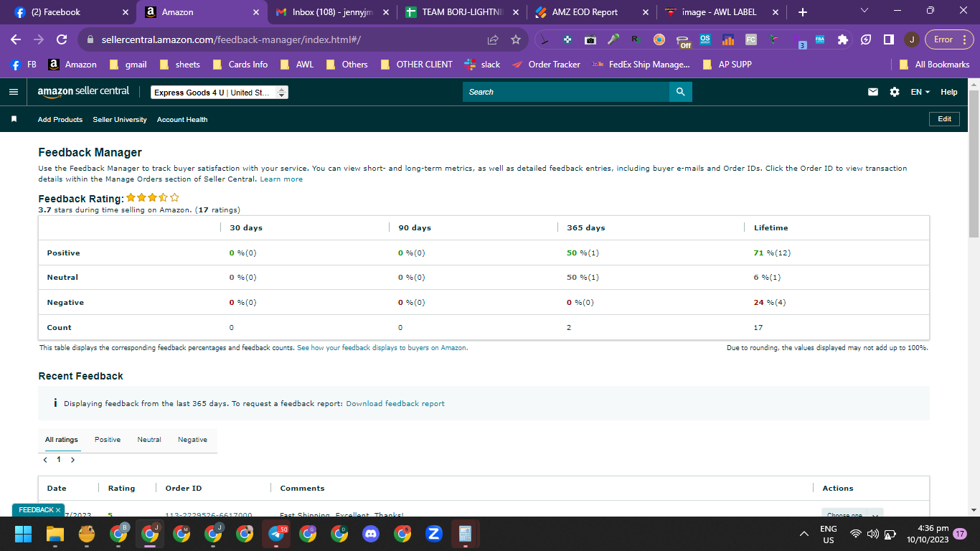Click the site info lock icon
980x551 pixels.
[90, 39]
